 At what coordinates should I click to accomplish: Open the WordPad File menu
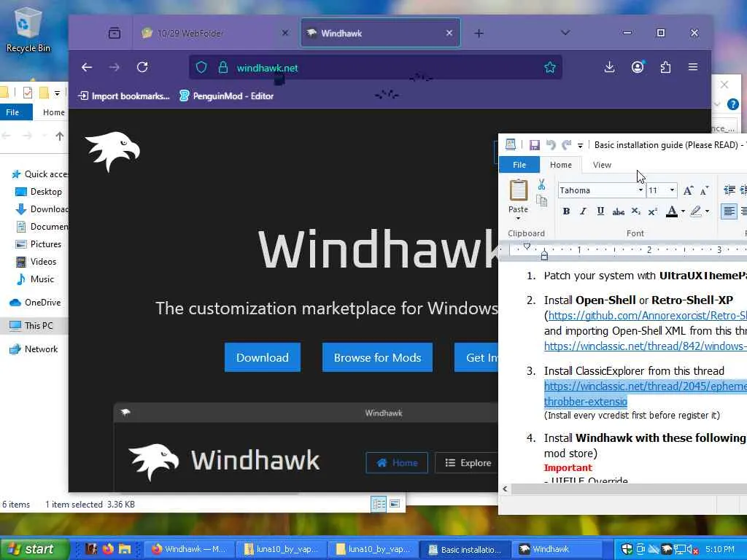point(519,165)
